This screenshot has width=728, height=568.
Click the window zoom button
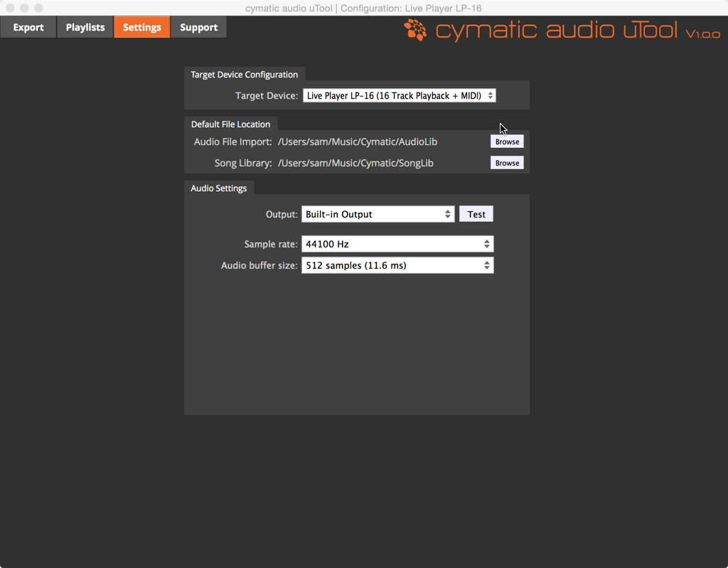coord(39,8)
